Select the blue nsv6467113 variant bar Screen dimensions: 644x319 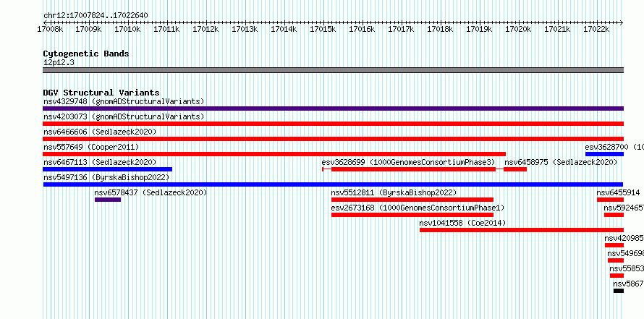(108, 169)
